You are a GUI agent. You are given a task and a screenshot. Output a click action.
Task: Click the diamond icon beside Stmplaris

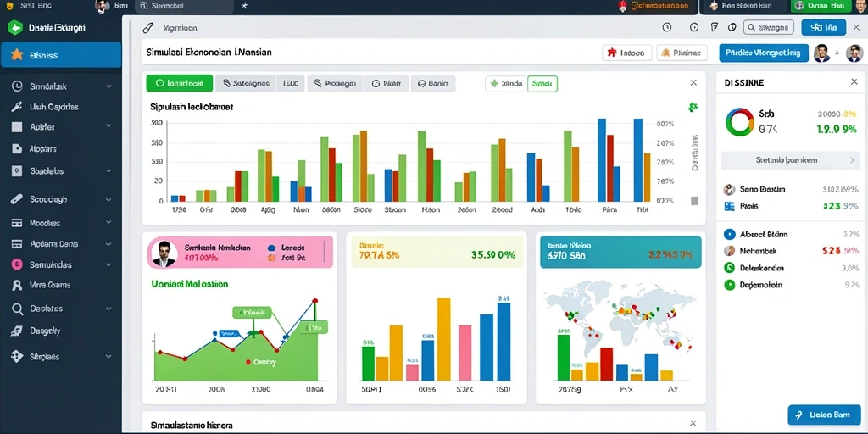[17, 357]
